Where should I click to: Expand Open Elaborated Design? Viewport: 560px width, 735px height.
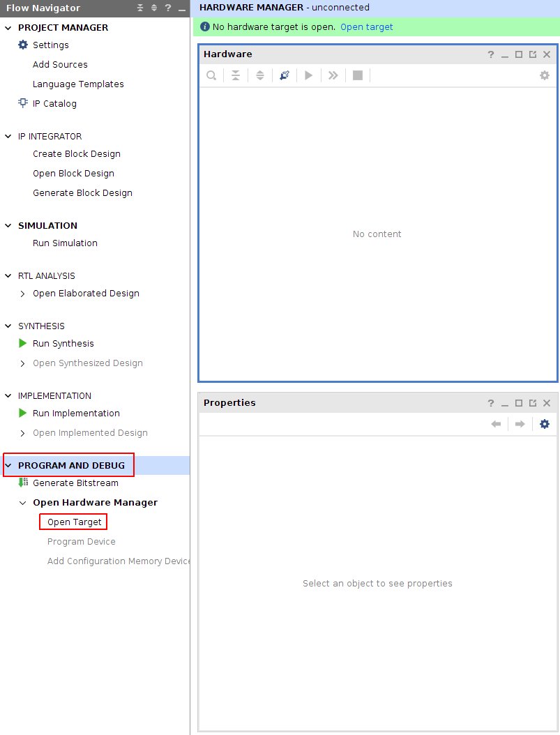coord(22,294)
